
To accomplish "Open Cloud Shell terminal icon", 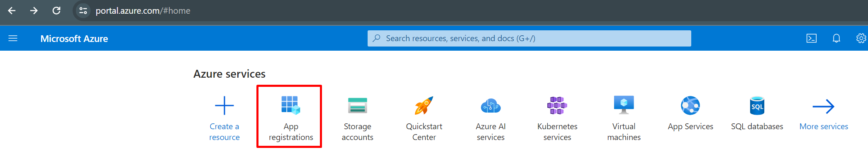I will coord(811,39).
